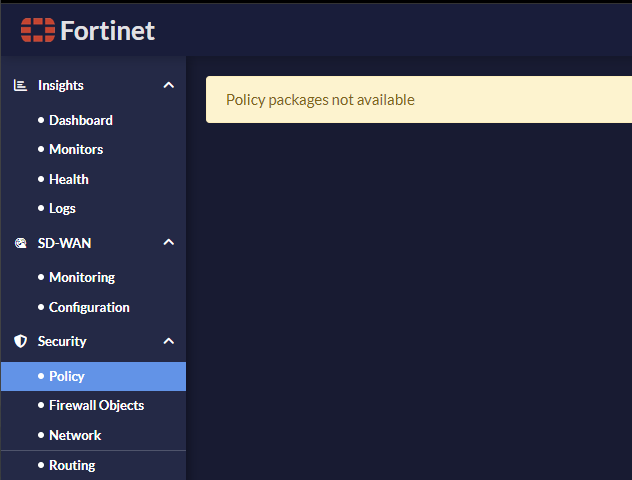The height and width of the screenshot is (480, 632).
Task: Open SD-WAN Configuration
Action: click(89, 307)
